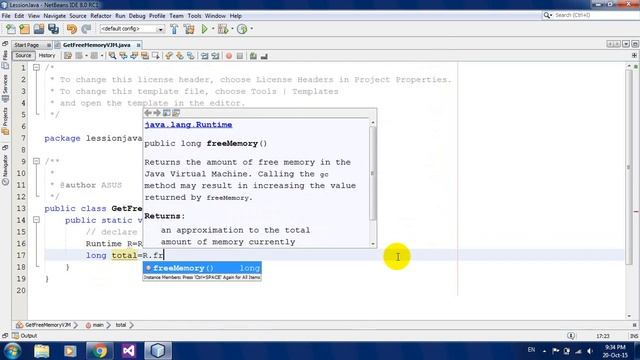640x360 pixels.
Task: Click the Open Project toolbar icon
Action: [x=39, y=29]
